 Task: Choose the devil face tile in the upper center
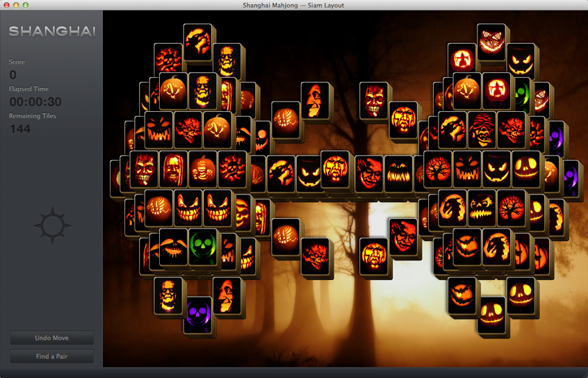point(374,101)
